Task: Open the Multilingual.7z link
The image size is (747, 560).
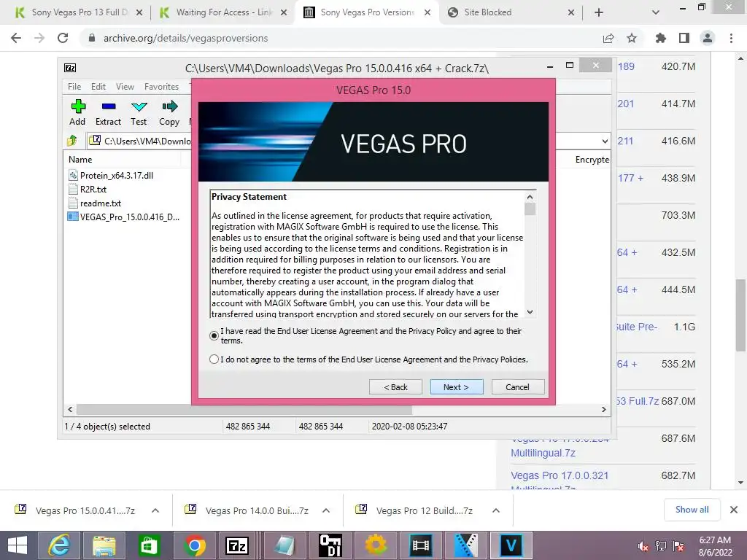Action: [x=543, y=453]
